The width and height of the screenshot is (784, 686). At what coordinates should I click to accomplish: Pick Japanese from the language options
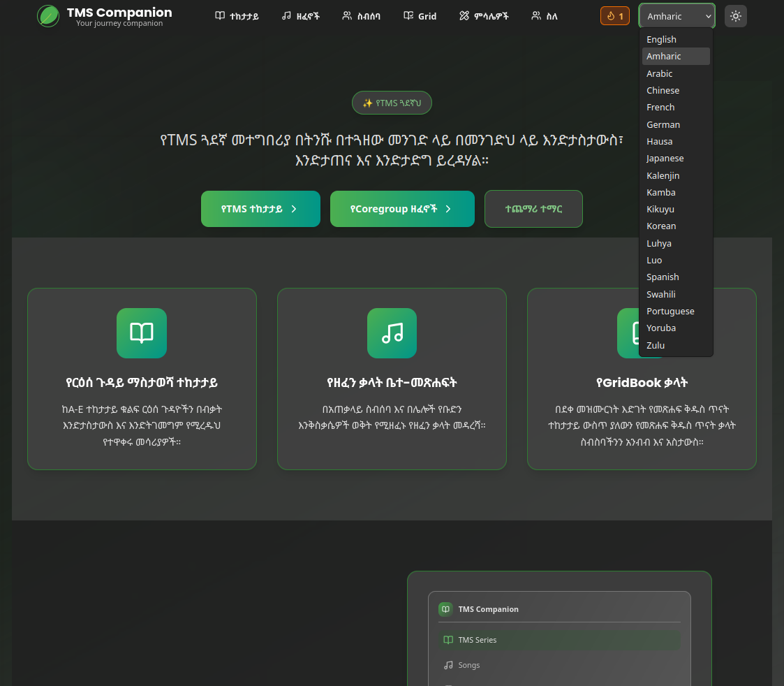click(x=665, y=159)
